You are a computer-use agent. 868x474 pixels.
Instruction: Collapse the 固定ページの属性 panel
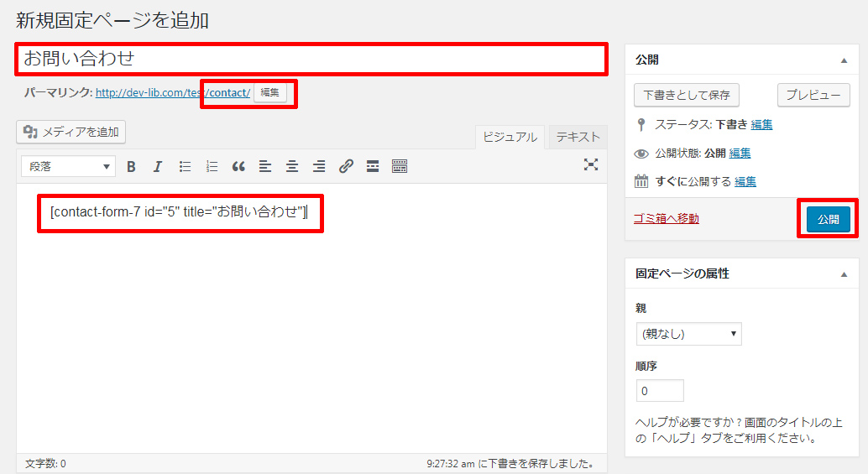(x=844, y=274)
